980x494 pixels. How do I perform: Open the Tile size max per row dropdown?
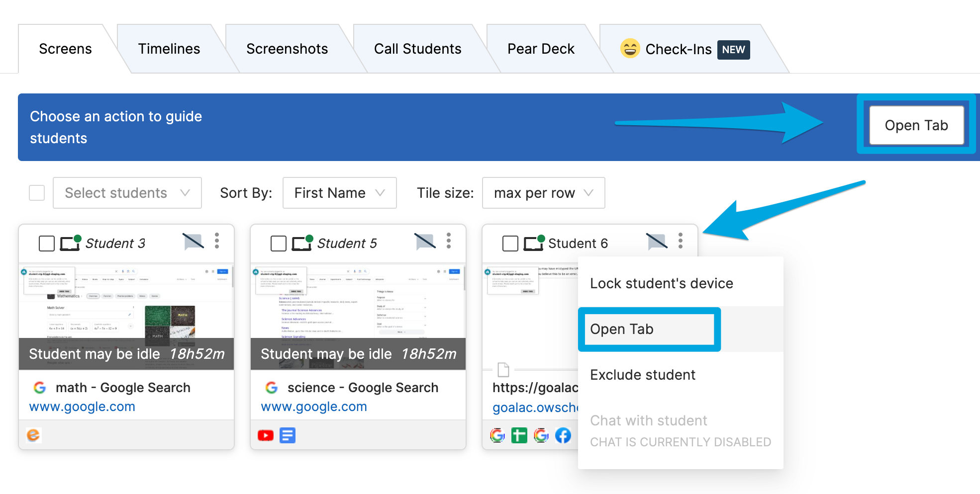543,193
